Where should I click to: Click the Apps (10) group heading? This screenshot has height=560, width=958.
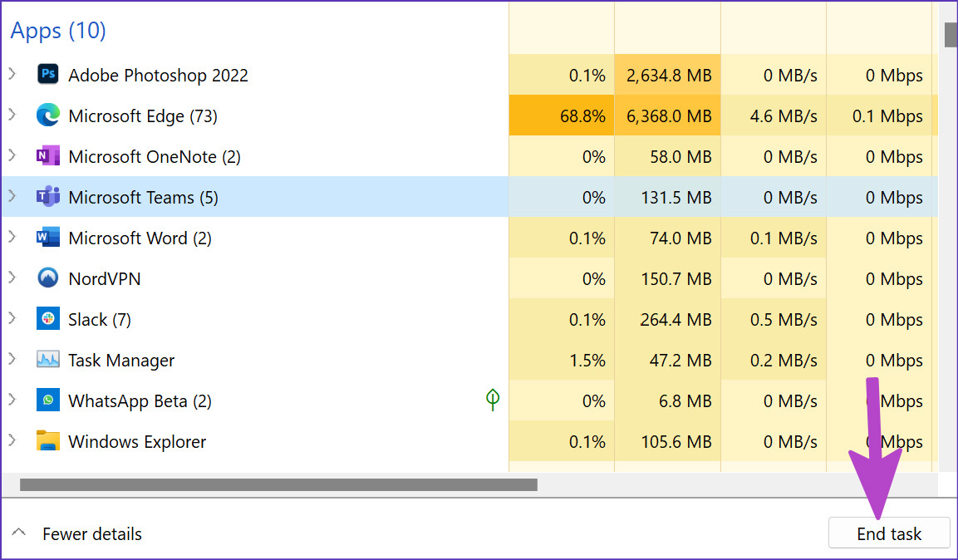(58, 30)
